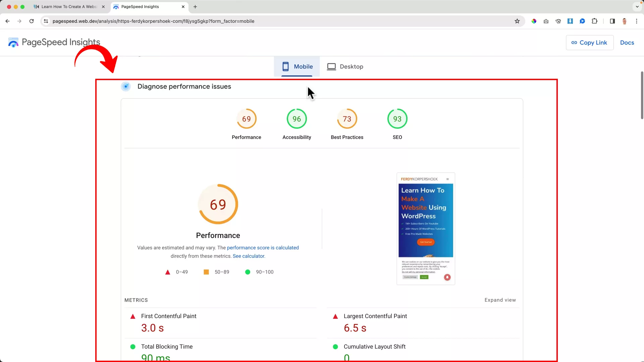Bookmark this page with the star icon
Screen dimensions: 644x362
517,21
